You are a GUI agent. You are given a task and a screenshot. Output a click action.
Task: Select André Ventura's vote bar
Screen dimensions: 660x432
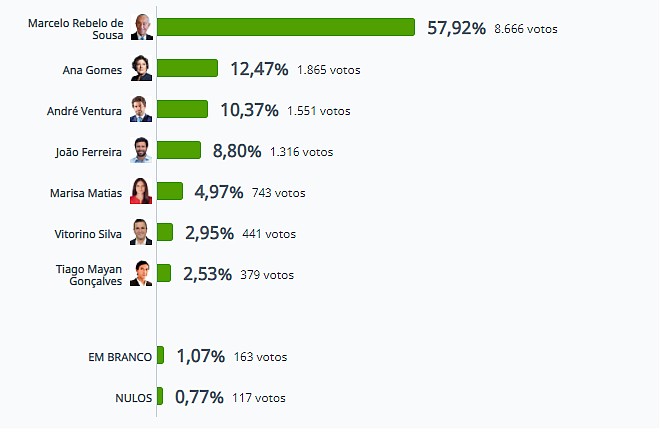coord(183,109)
